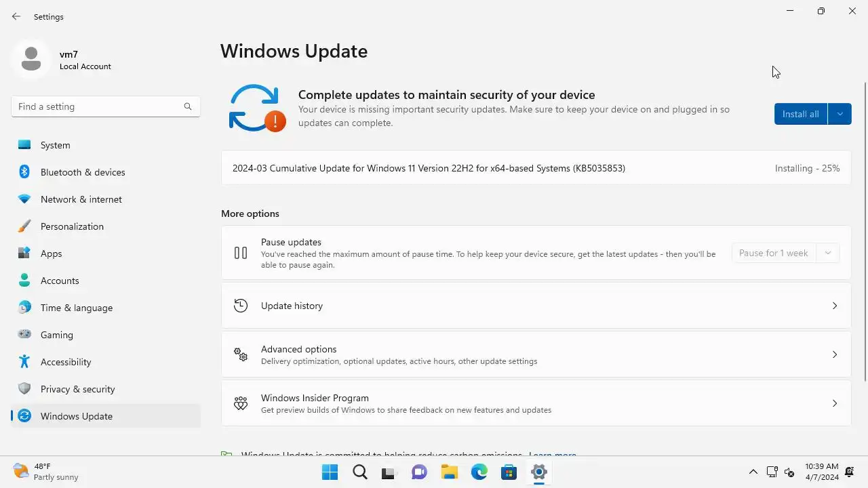Click the Accounts person icon

tap(24, 281)
